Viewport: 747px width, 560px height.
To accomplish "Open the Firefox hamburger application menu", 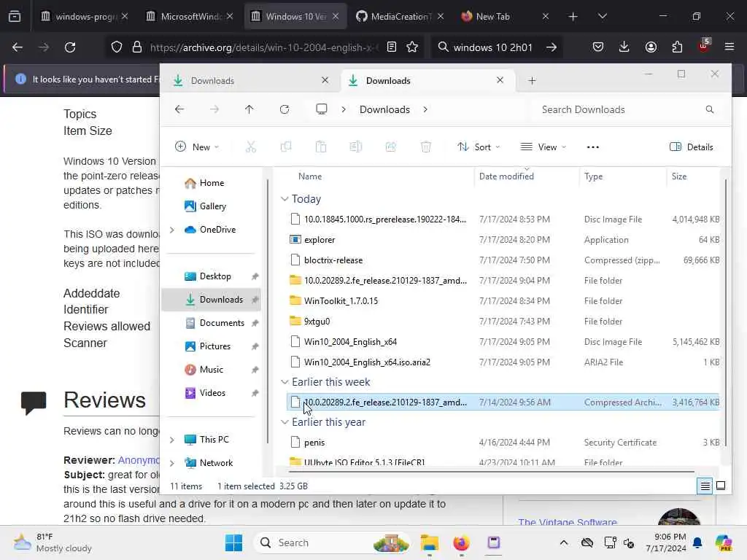I will (x=729, y=47).
